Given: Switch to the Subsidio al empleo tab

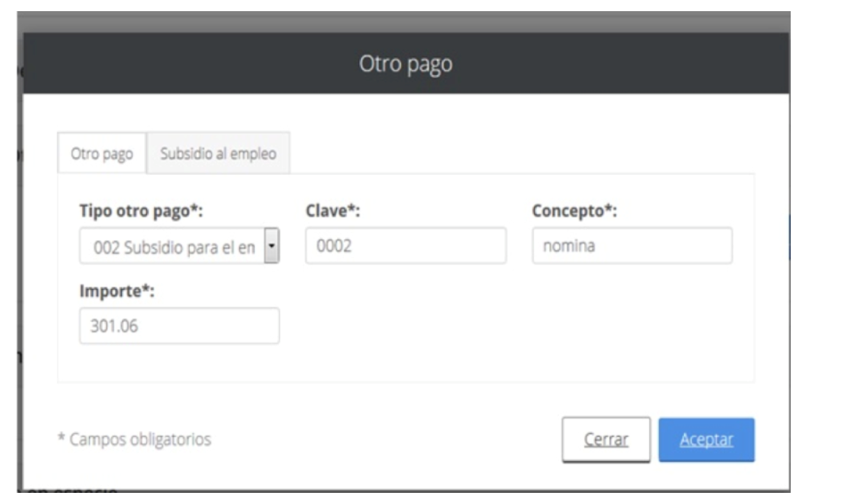Looking at the screenshot, I should click(218, 153).
